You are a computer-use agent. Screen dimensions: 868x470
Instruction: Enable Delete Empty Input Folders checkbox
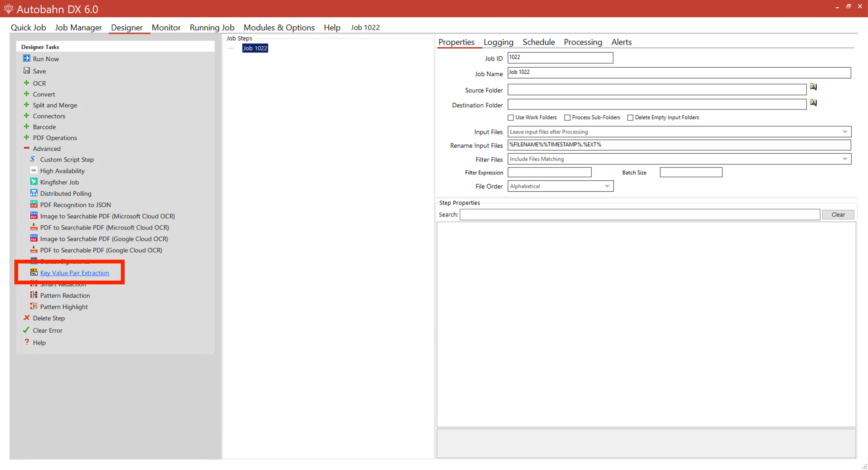[x=630, y=118]
